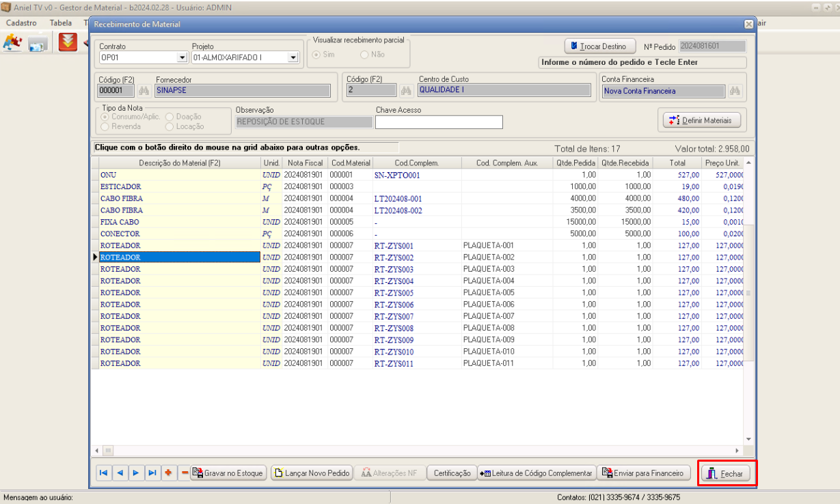The height and width of the screenshot is (504, 840).
Task: Select the Não radio button
Action: pyautogui.click(x=365, y=55)
